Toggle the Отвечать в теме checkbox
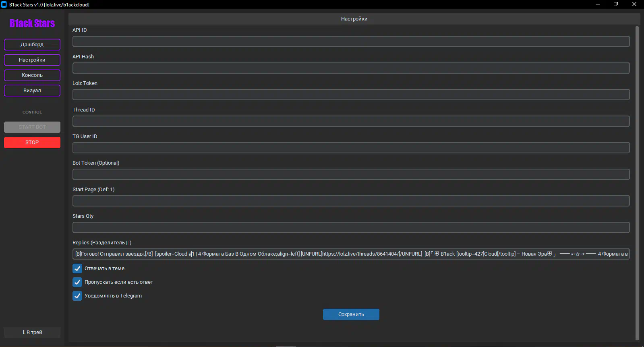Image resolution: width=644 pixels, height=347 pixels. (x=77, y=269)
